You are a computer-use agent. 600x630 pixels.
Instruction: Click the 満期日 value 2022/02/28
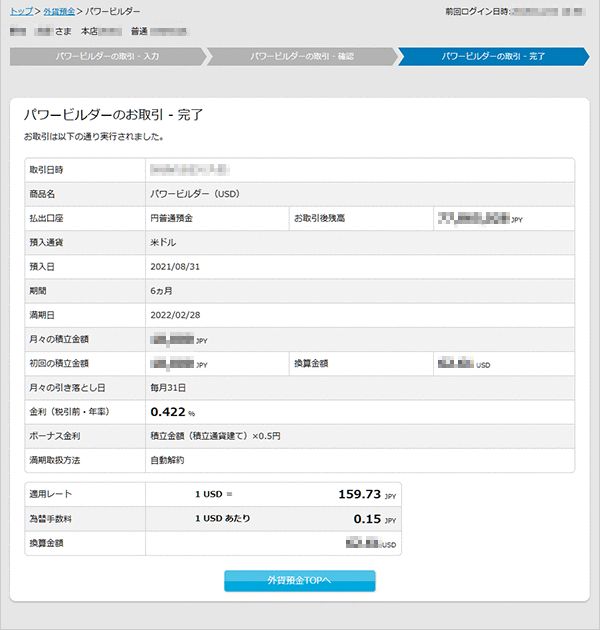coord(177,315)
